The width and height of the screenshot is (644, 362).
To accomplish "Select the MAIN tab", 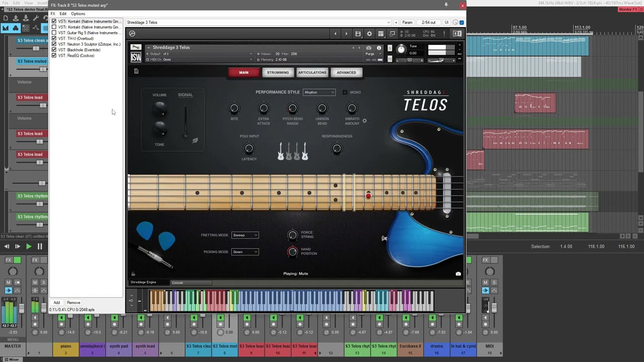I will [x=244, y=72].
